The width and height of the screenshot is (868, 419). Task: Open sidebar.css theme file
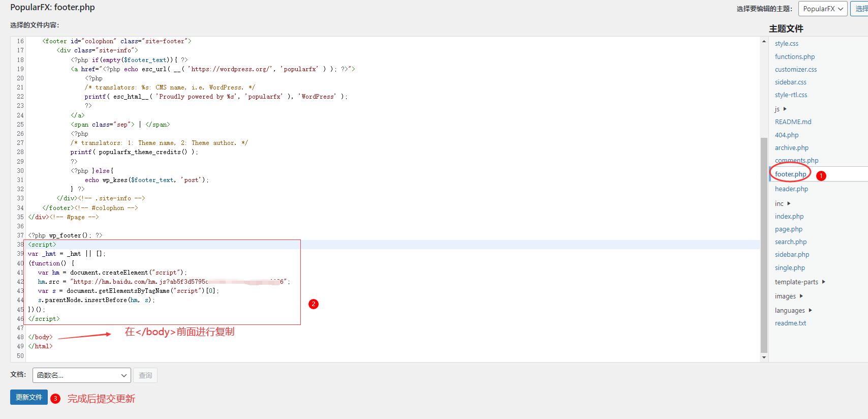click(x=790, y=82)
